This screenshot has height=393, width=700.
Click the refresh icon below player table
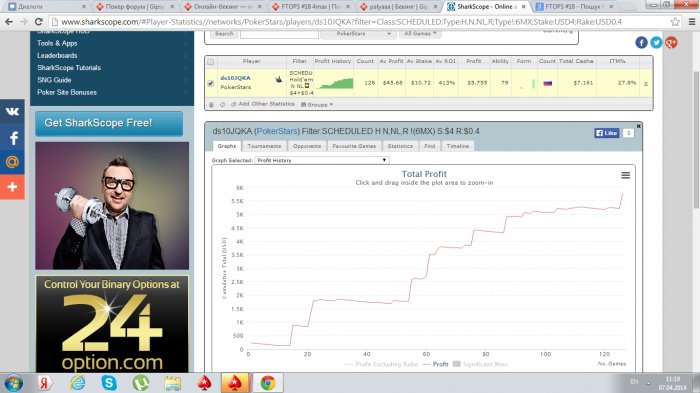tap(222, 105)
